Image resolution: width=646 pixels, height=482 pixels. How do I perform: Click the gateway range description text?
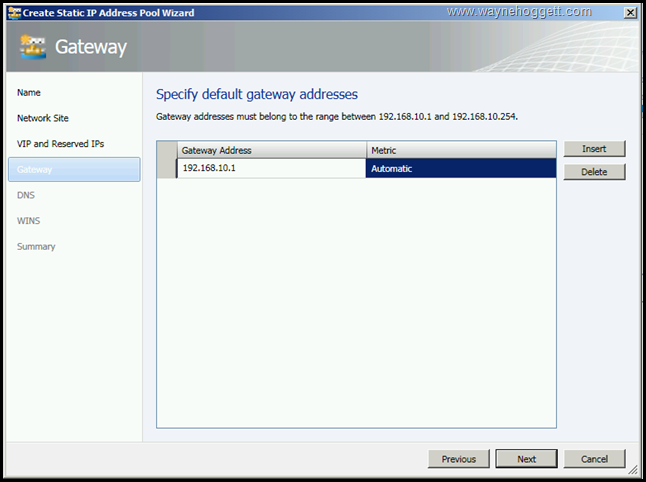pyautogui.click(x=337, y=117)
